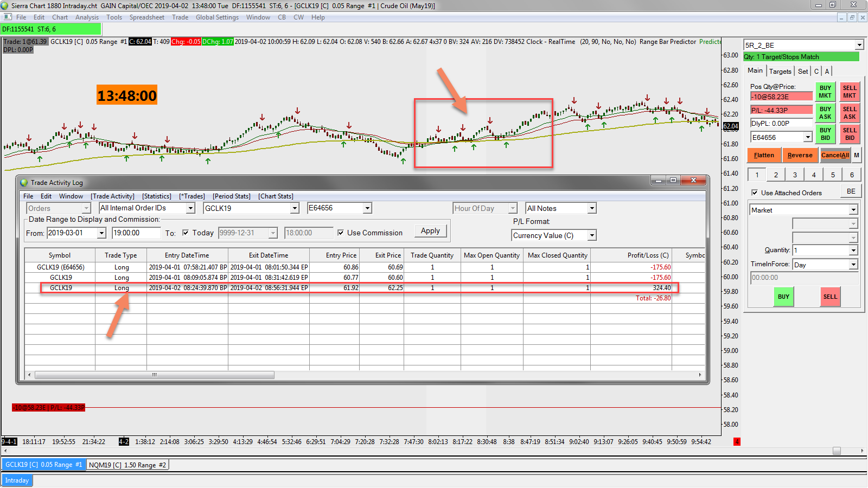Select the Set tab in trade panel
This screenshot has width=868, height=488.
click(803, 71)
